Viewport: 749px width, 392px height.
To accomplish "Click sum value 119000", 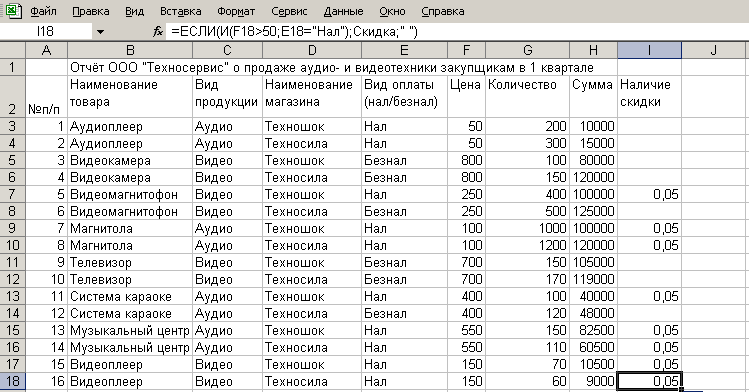I will [593, 279].
